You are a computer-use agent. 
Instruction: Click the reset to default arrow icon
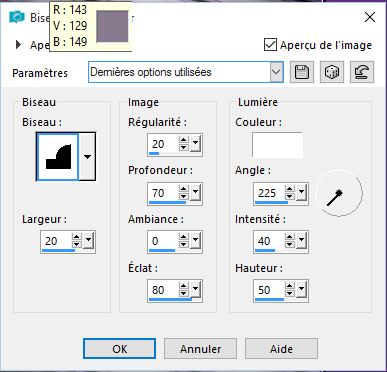[362, 72]
